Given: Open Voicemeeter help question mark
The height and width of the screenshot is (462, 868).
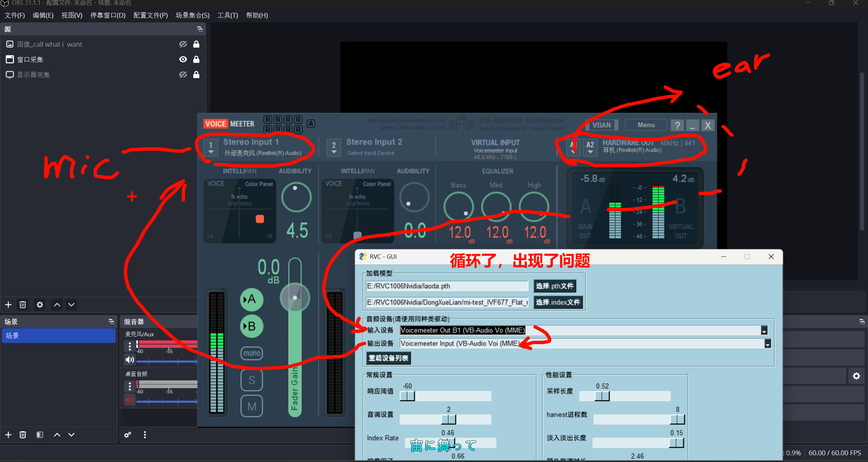Looking at the screenshot, I should 677,125.
